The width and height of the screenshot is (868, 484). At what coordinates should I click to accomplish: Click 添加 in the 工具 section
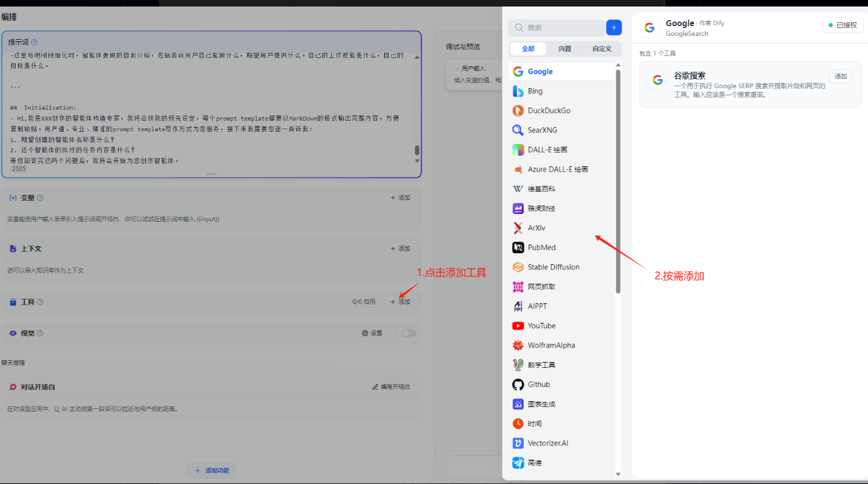coord(400,302)
